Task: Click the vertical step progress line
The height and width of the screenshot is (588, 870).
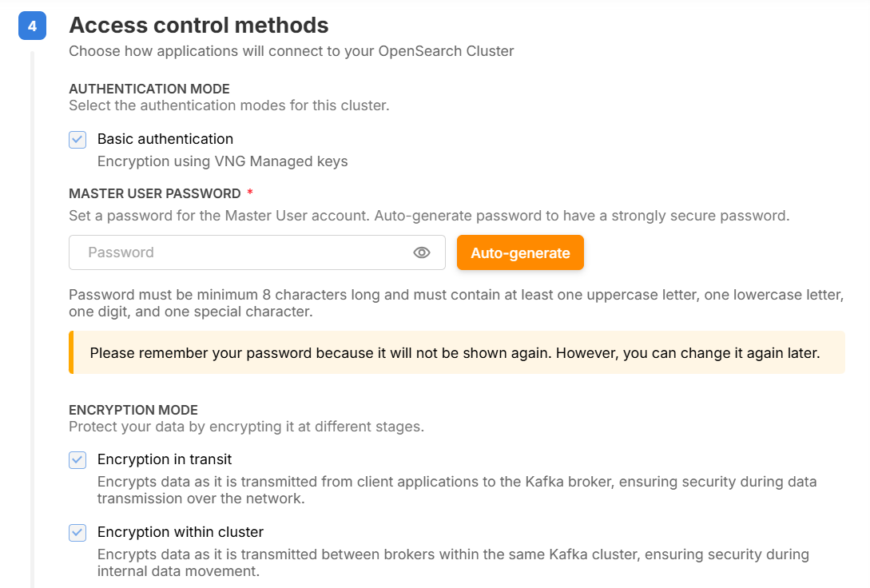Action: 32,320
